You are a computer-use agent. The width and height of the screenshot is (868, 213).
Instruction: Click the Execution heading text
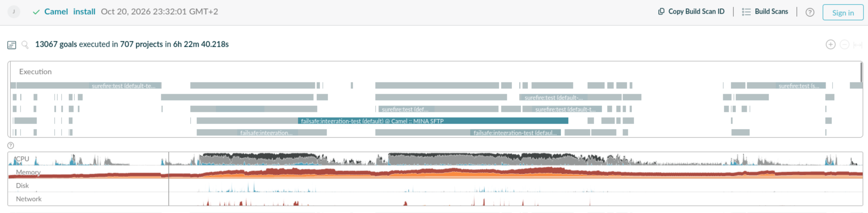(35, 72)
